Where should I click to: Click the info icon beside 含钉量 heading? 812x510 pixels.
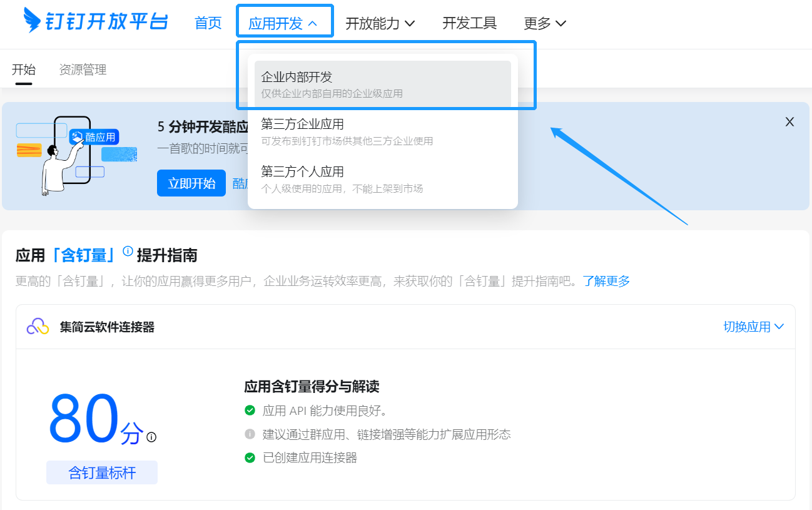(x=128, y=252)
